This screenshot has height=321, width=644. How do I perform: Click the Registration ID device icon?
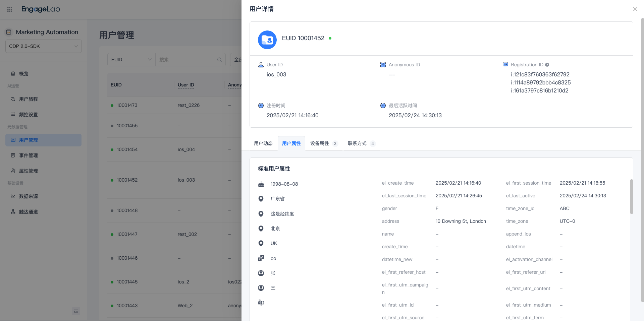click(x=505, y=64)
